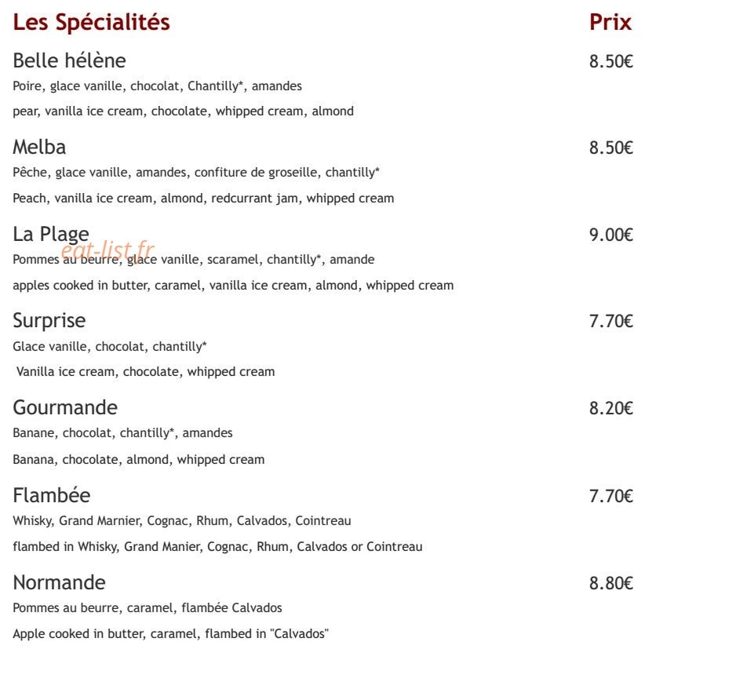The height and width of the screenshot is (700, 736).
Task: Select the Gourmande item title
Action: (65, 407)
